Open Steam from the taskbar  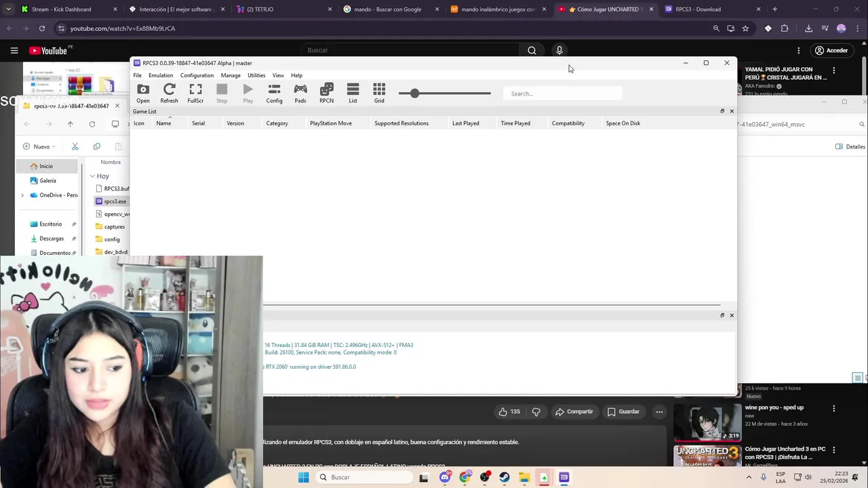tap(505, 477)
